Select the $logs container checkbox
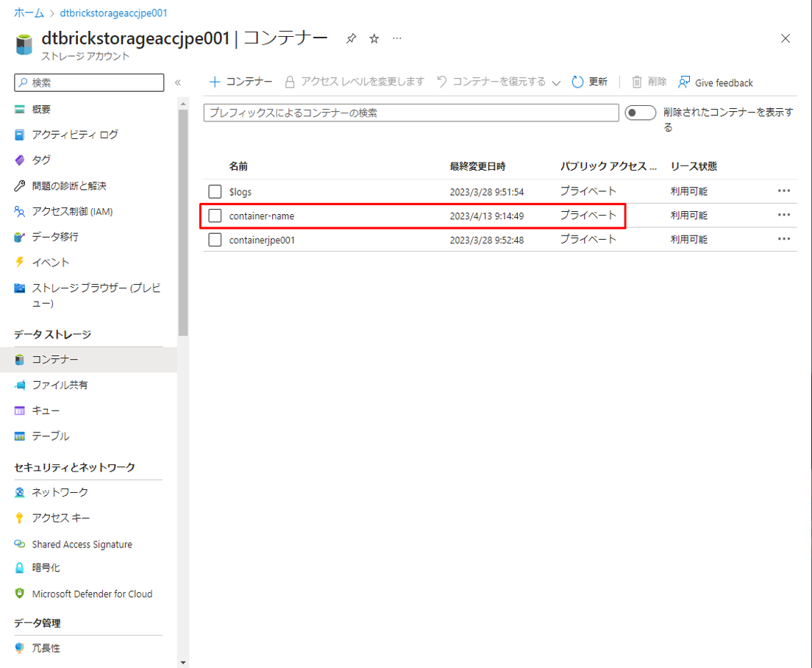Viewport: 812px width, 668px height. pos(215,191)
